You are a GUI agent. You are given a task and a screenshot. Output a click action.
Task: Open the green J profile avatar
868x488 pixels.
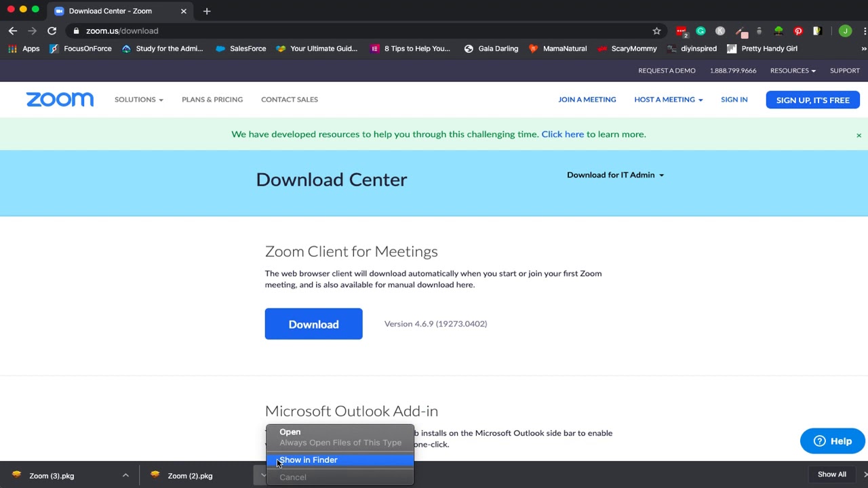[x=845, y=30]
